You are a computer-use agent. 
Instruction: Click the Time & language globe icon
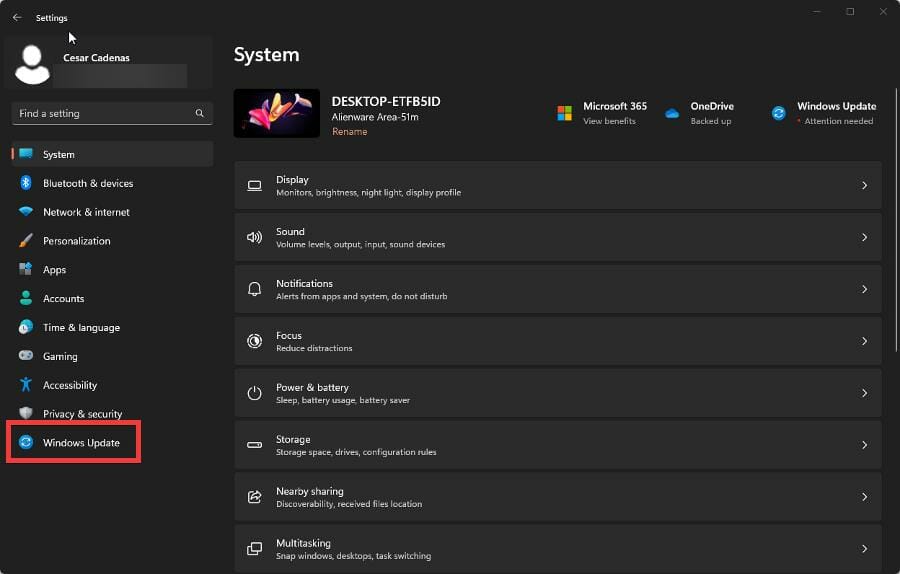tap(26, 327)
